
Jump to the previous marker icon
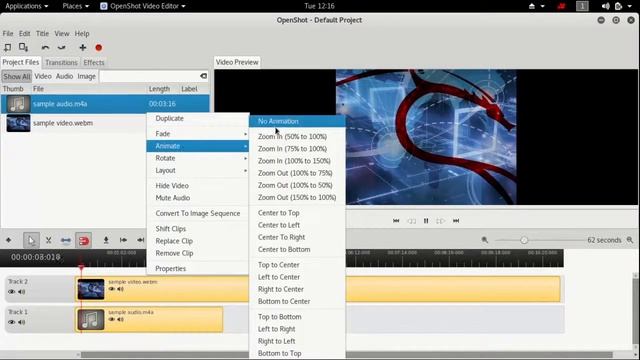pos(123,240)
